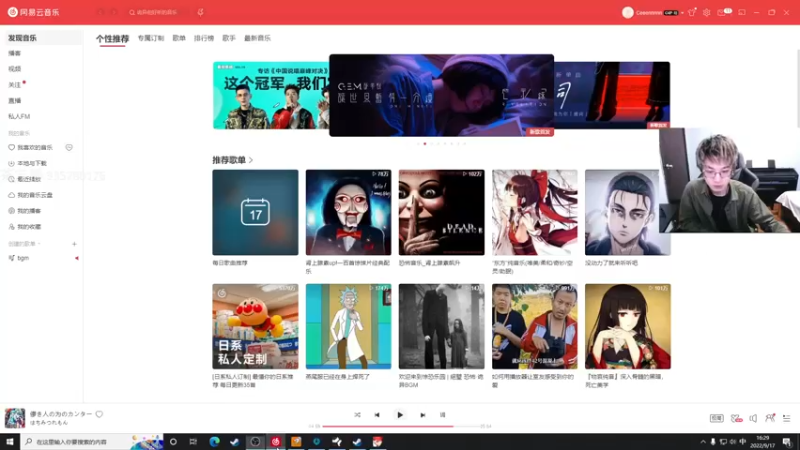Open the skin theme shirt icon
This screenshot has height=450, width=800.
point(692,12)
